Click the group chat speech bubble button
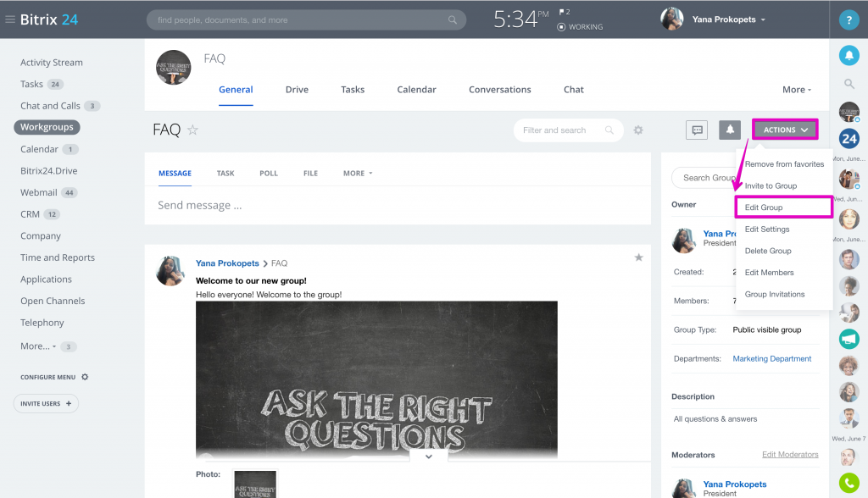The image size is (868, 498). (x=697, y=130)
